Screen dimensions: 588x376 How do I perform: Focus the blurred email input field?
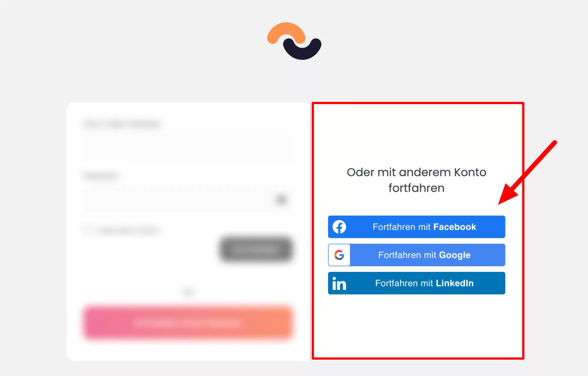(187, 147)
